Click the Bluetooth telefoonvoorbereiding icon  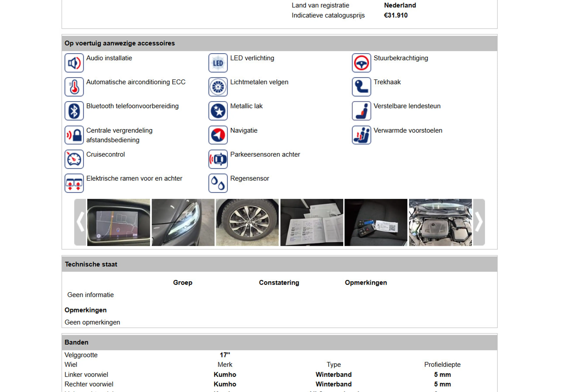coord(74,111)
